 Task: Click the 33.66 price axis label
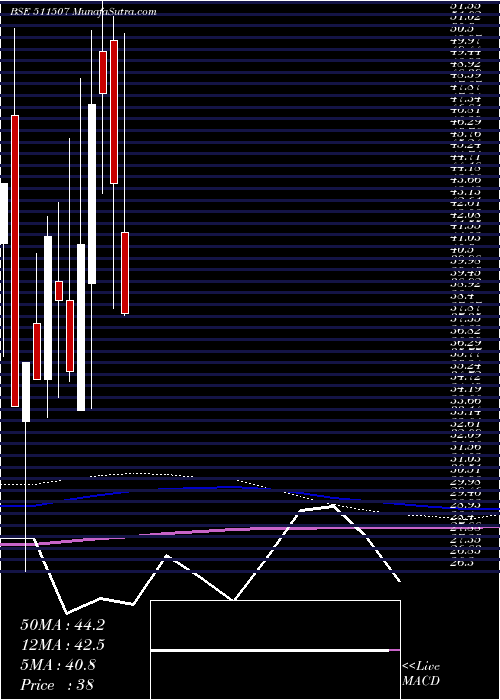pos(465,400)
